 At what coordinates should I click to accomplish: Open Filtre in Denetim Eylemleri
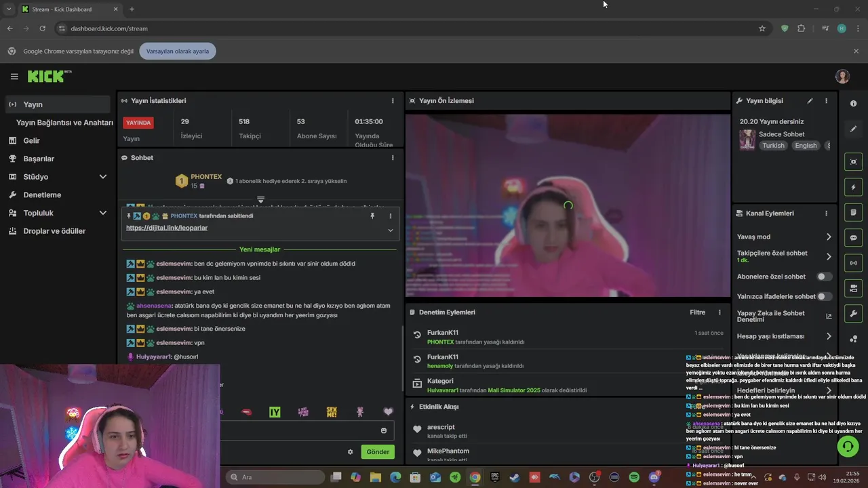coord(698,312)
